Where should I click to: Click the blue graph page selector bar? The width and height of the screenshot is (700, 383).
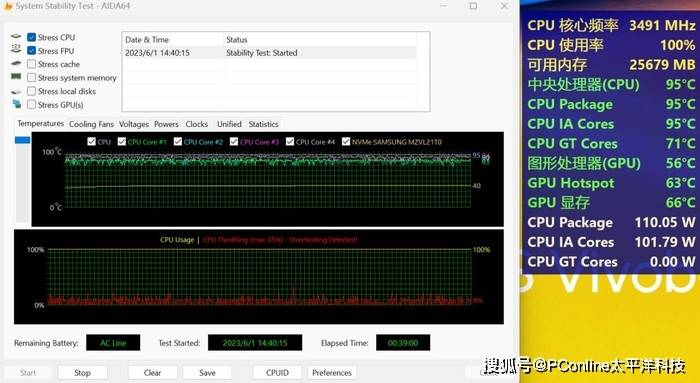point(22,140)
